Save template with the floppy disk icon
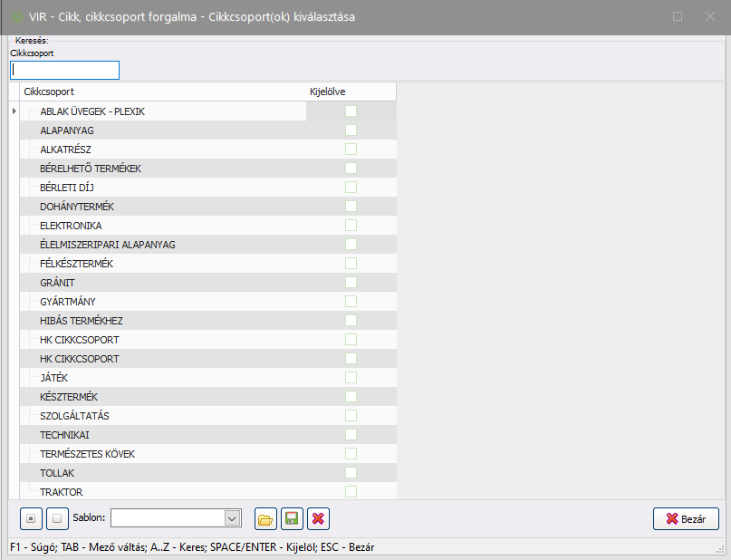This screenshot has height=560, width=731. pos(292,518)
